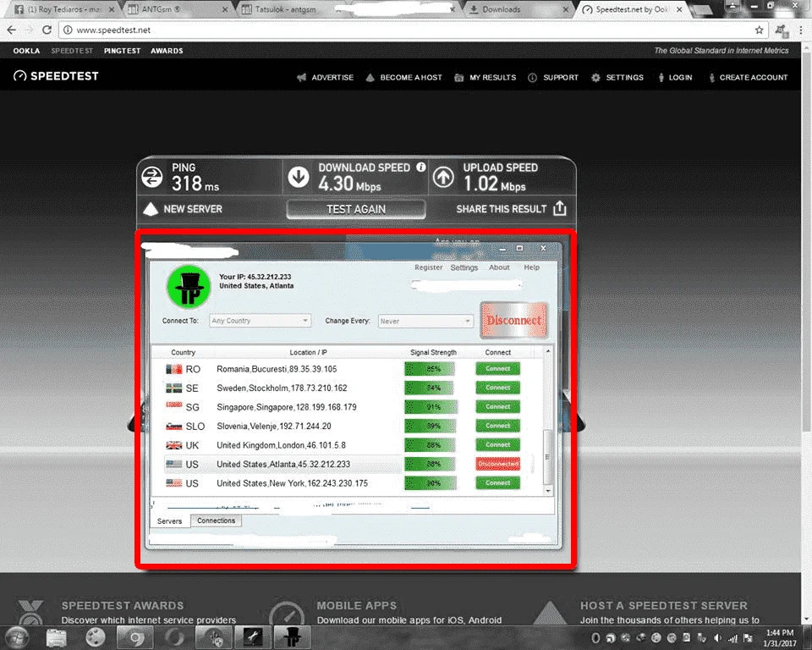Connect to United States New York server

click(x=497, y=482)
